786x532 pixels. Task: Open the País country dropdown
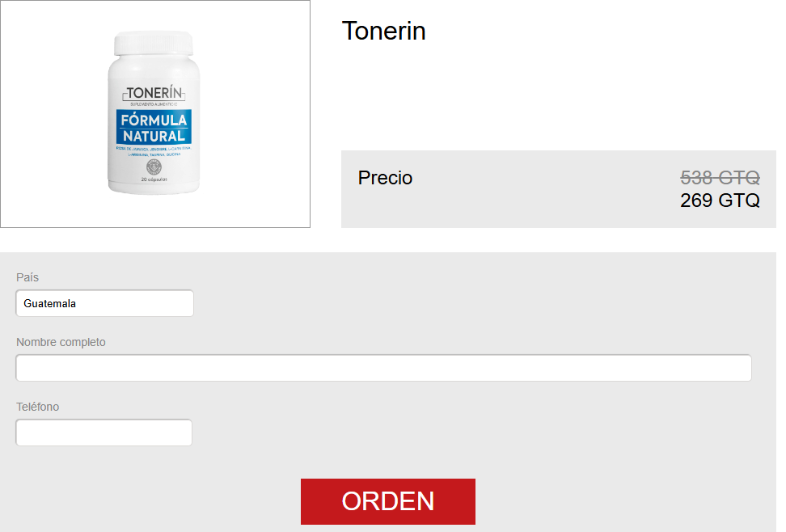[105, 303]
